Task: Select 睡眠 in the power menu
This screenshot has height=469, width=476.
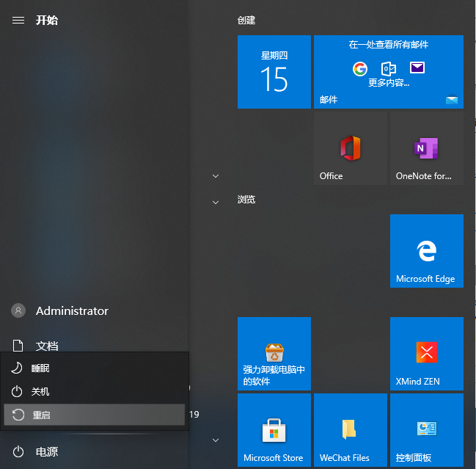Action: click(95, 368)
